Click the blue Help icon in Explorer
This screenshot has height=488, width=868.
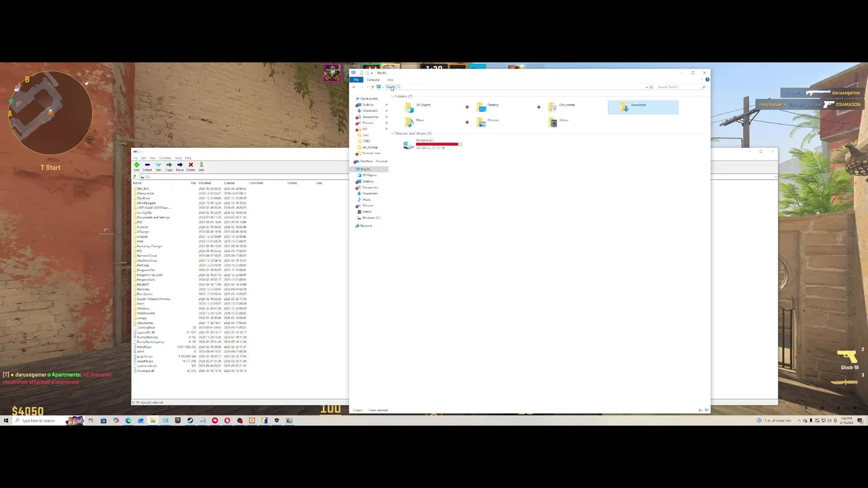click(707, 79)
